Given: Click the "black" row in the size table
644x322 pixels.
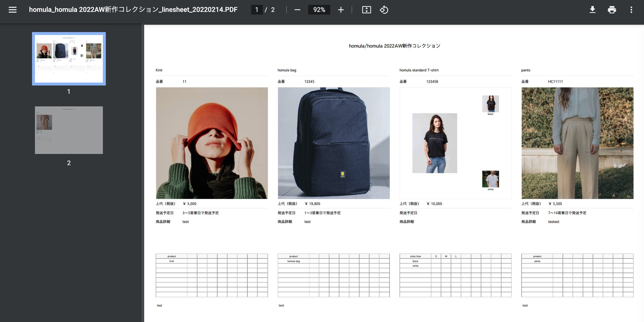Looking at the screenshot, I should [x=415, y=261].
